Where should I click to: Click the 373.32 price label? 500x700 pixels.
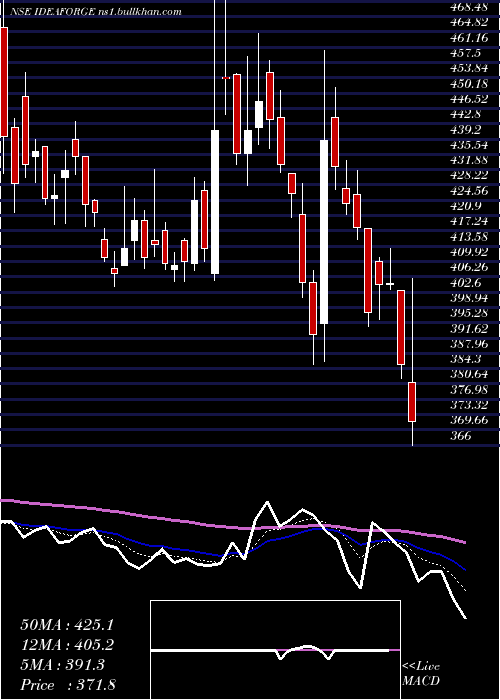(x=469, y=404)
